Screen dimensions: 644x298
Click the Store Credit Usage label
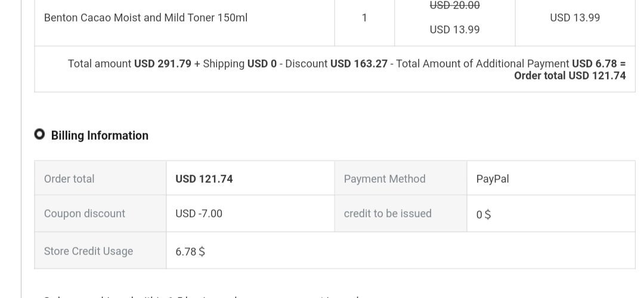pos(88,251)
